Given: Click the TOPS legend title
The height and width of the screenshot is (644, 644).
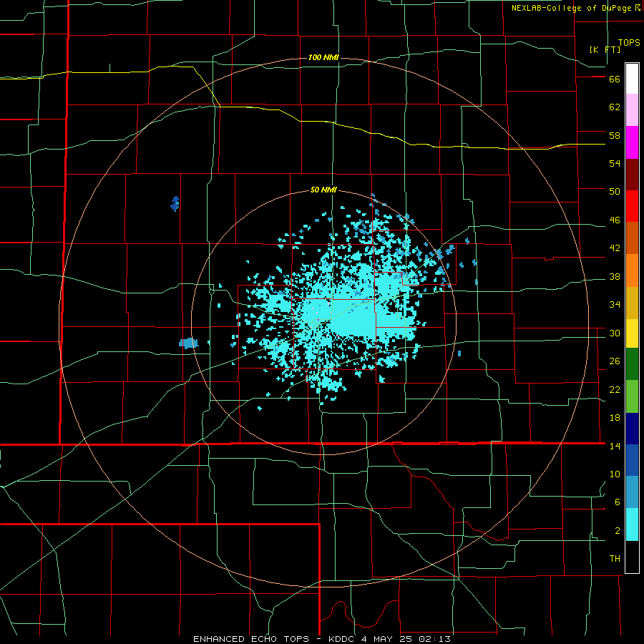Looking at the screenshot, I should tap(629, 42).
